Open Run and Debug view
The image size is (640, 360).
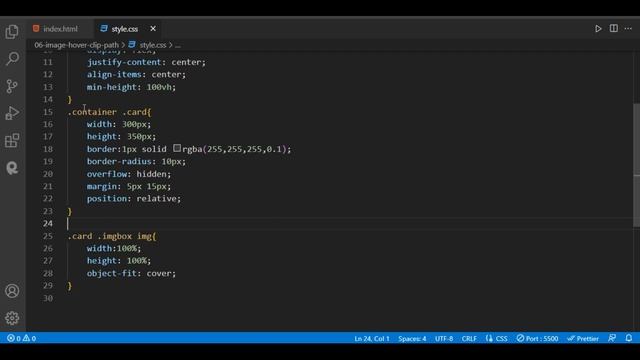click(x=12, y=113)
